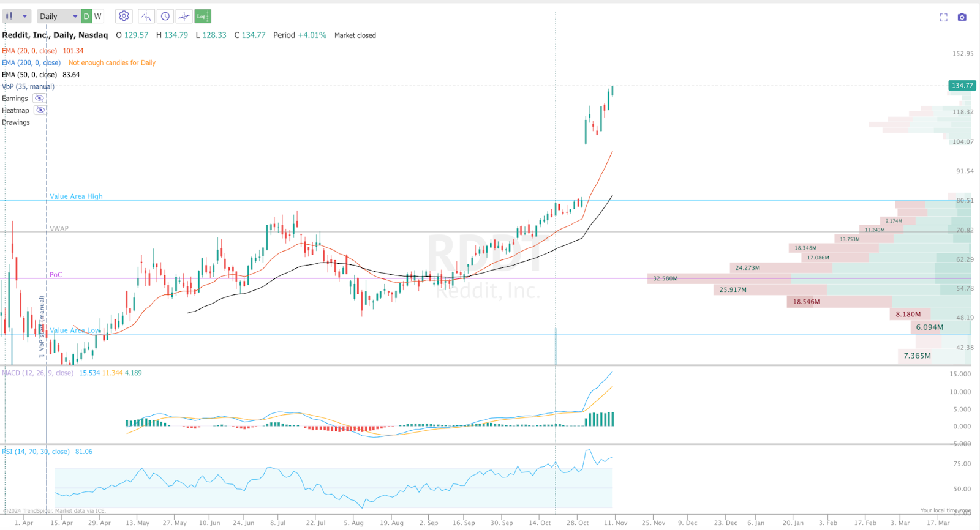Click the current price tag 134.77
Image resolution: width=980 pixels, height=530 pixels.
(962, 86)
